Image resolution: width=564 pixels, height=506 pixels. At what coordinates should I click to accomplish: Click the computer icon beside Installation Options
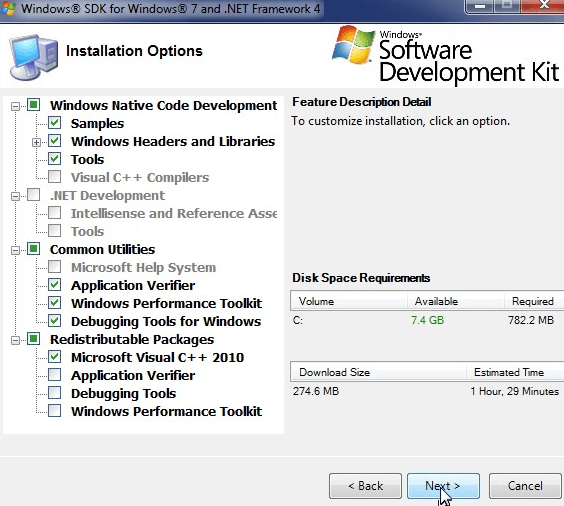click(x=34, y=57)
